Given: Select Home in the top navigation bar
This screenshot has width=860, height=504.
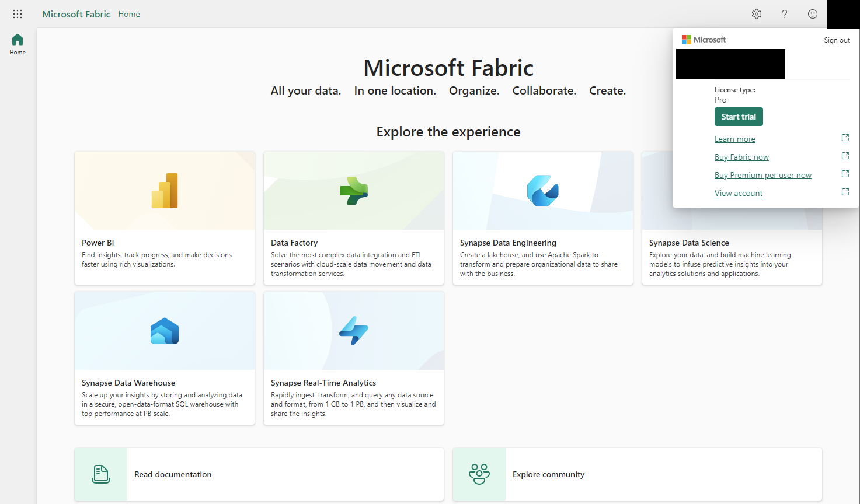Looking at the screenshot, I should tap(129, 14).
